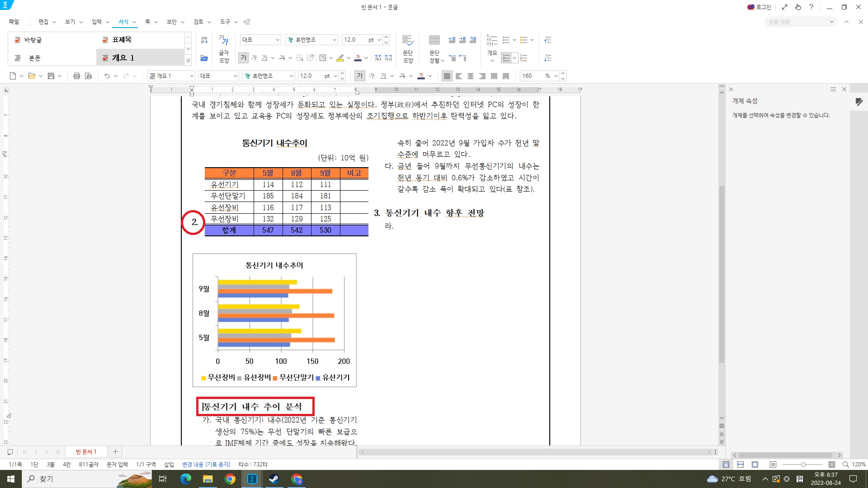Screen dimensions: 868x488
Task: Open the 검토 menu
Action: click(x=198, y=22)
